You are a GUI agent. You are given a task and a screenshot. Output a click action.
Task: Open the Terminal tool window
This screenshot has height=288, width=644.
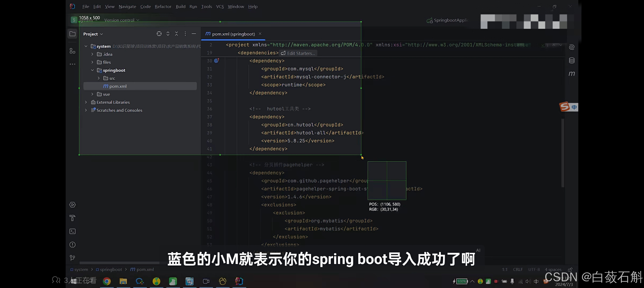(72, 231)
